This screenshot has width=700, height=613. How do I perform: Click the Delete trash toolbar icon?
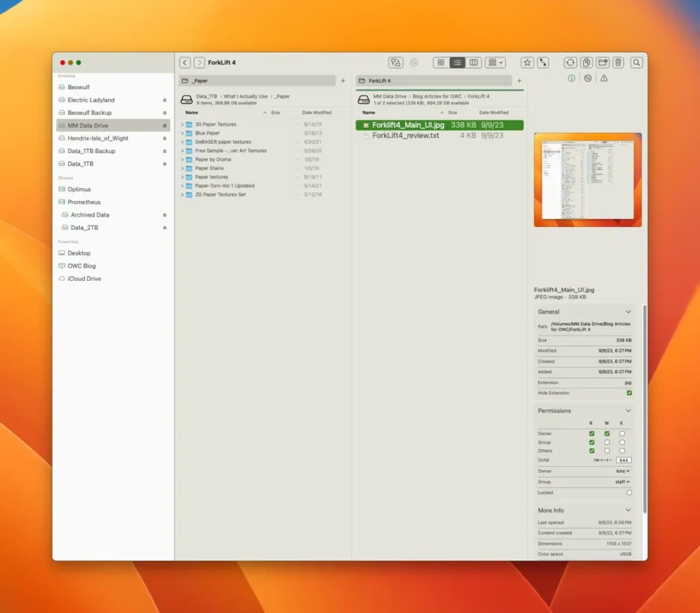619,62
